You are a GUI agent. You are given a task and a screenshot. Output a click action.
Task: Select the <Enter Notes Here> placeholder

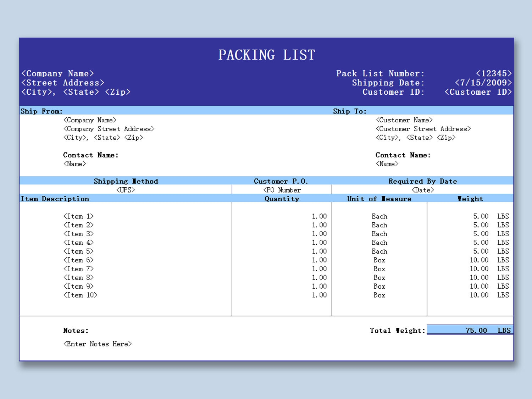pyautogui.click(x=98, y=344)
